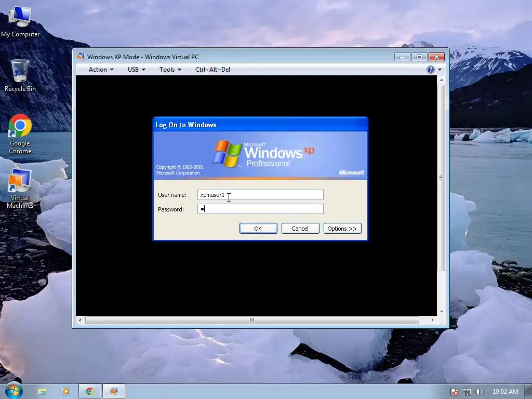The height and width of the screenshot is (399, 532).
Task: Open network status tray icon
Action: 467,392
